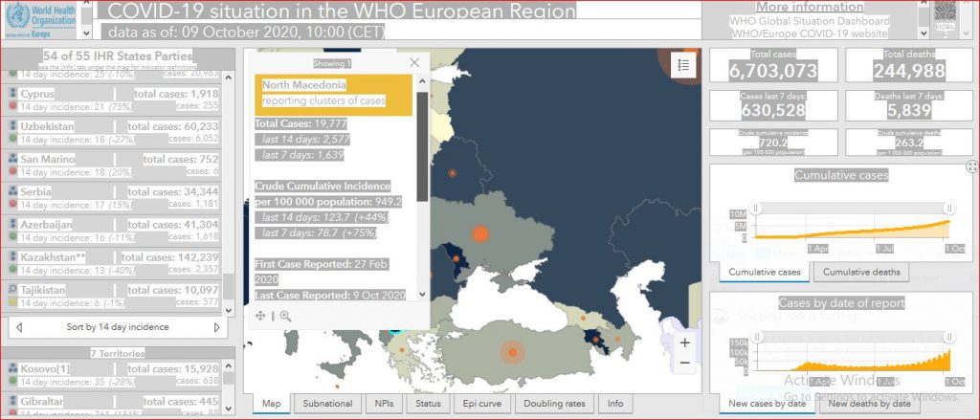Click the zoom-to magnifier in popup footer
Screen dimensions: 980x420
pos(285,316)
